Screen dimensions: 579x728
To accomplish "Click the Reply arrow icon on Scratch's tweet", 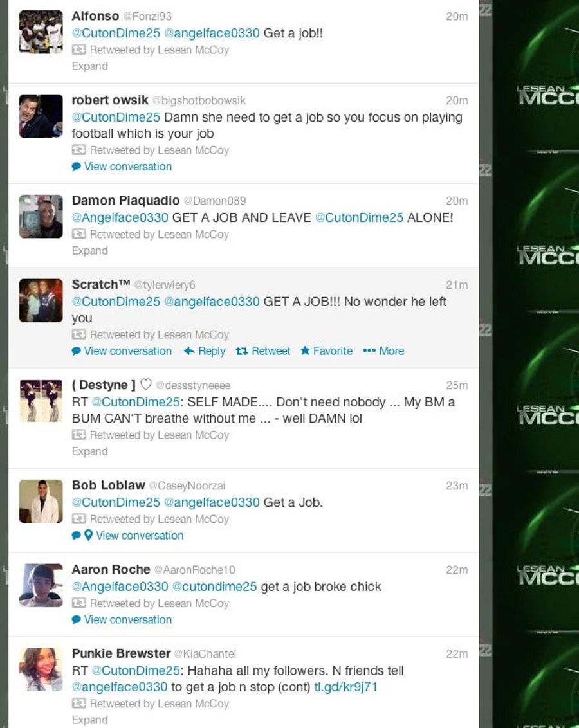I will 189,351.
